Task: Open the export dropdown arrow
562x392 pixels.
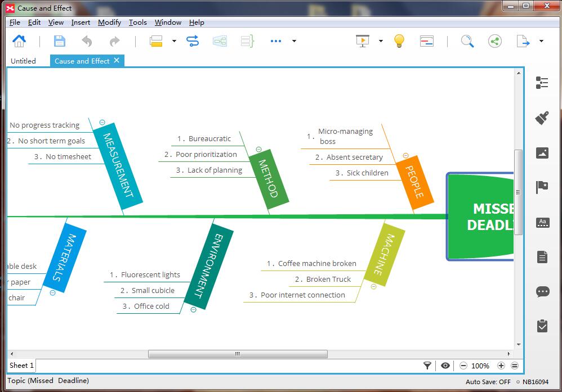Action: pos(541,41)
